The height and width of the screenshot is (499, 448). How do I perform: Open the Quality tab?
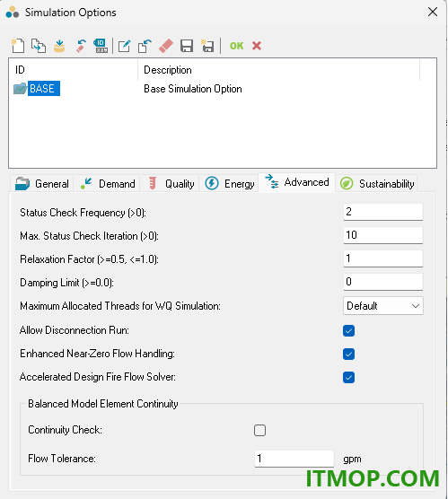(170, 184)
